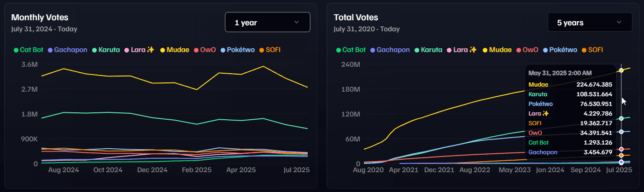644x192 pixels.
Task: Toggle SOFI series in Monthly Votes legend
Action: point(273,50)
